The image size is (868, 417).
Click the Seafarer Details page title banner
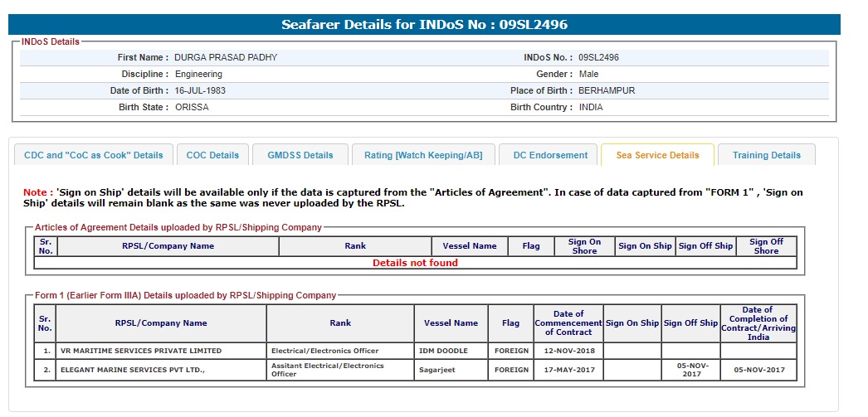click(x=424, y=25)
